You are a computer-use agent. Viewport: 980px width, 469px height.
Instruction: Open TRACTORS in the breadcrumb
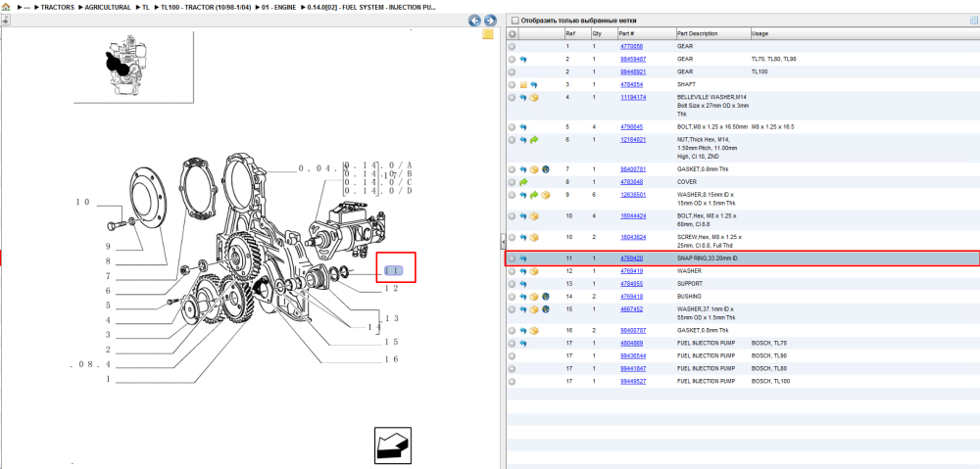point(58,8)
